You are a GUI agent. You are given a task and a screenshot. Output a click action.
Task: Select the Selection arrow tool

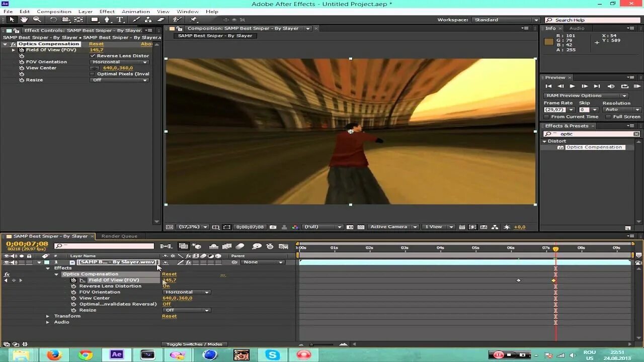coord(12,20)
